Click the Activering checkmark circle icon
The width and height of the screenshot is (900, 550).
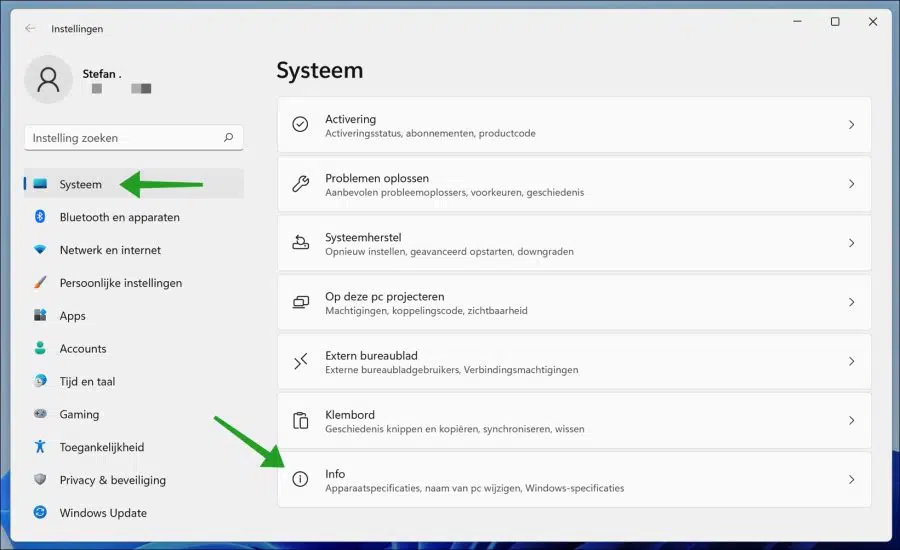click(300, 124)
